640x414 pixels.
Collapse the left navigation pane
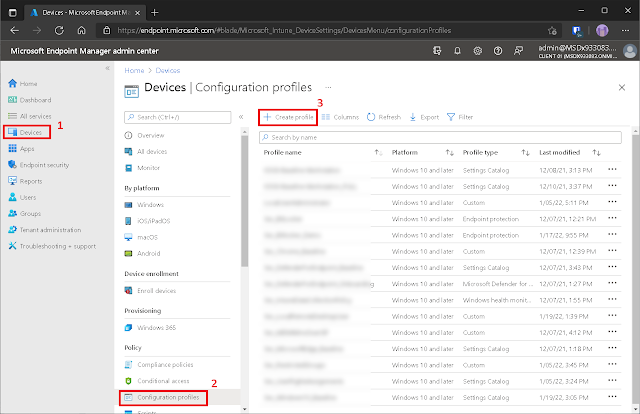pos(108,68)
